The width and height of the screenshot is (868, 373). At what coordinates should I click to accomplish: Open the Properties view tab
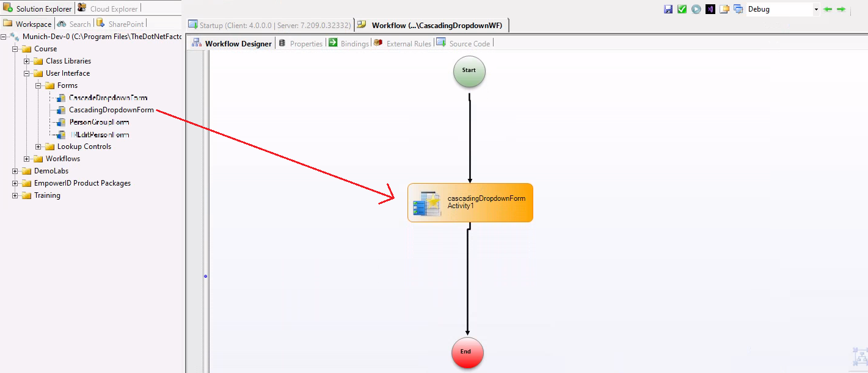coord(301,43)
